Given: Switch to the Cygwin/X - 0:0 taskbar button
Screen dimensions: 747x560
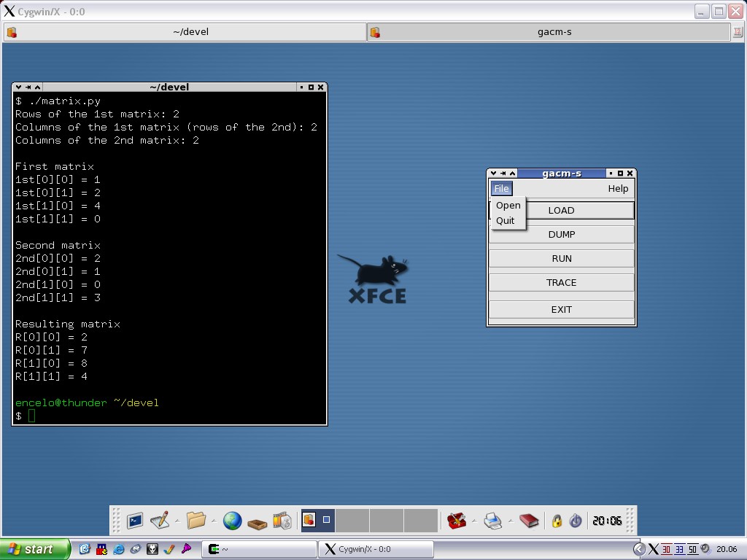Looking at the screenshot, I should (x=376, y=549).
